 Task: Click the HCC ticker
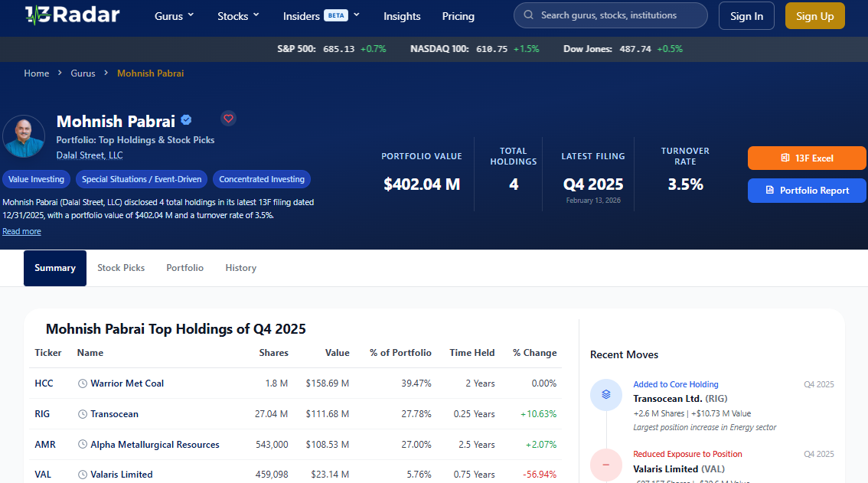(44, 383)
